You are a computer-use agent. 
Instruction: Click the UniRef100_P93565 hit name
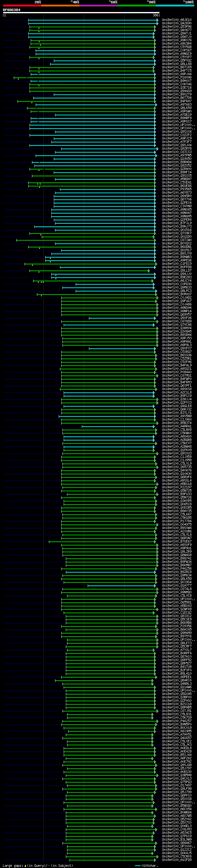tap(177, 189)
